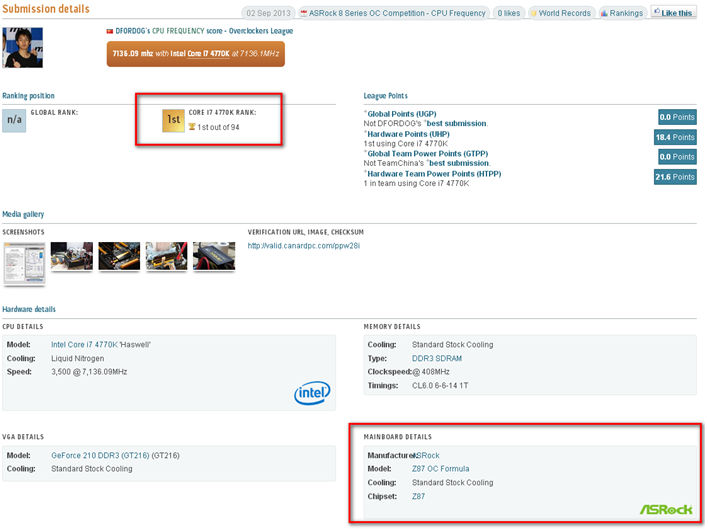Open the Rankings tab
This screenshot has height=529, width=708.
624,13
